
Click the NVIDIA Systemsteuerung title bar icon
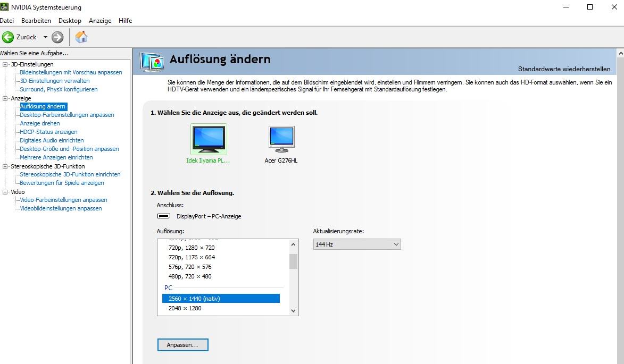click(4, 7)
